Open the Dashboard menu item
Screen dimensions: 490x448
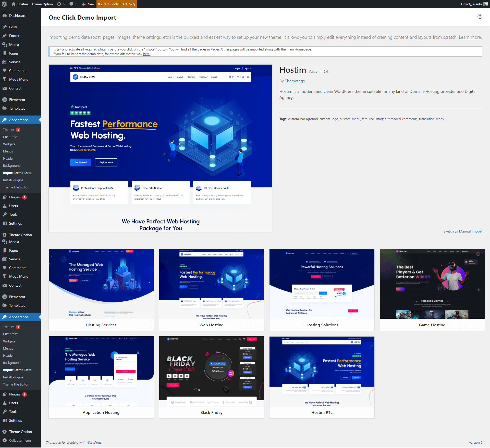(18, 16)
